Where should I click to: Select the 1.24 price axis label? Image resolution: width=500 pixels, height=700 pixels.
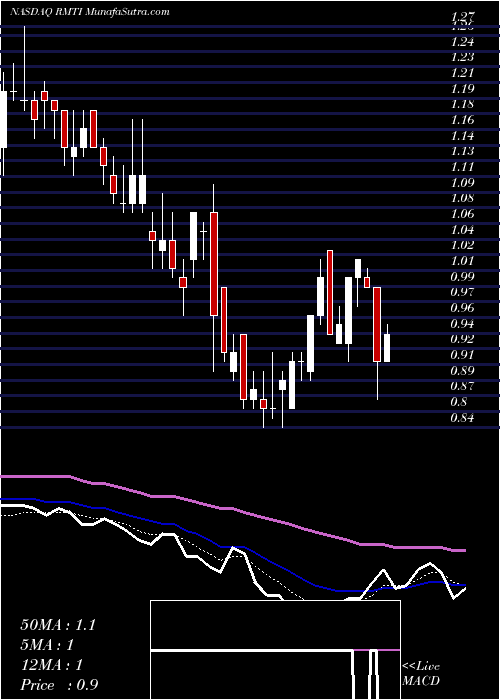pyautogui.click(x=463, y=42)
